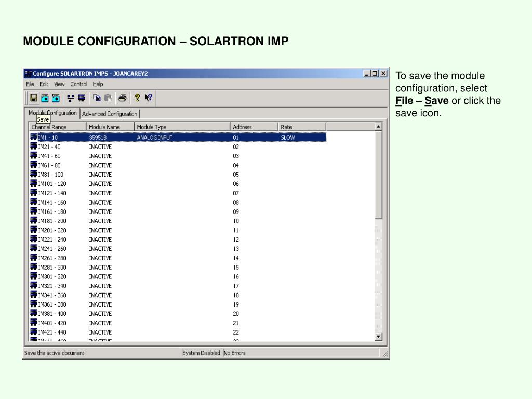
Task: Select the row labeled 'IM341 - 360'
Action: click(x=178, y=295)
